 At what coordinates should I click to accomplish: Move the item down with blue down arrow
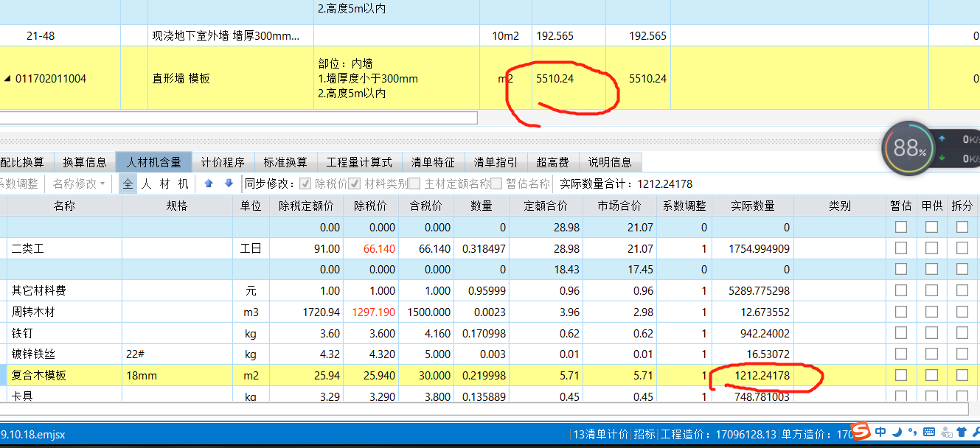click(229, 183)
